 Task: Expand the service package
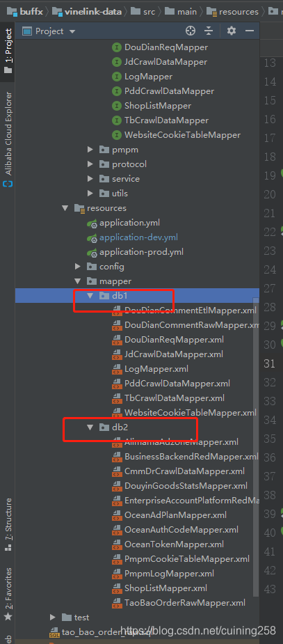(90, 179)
